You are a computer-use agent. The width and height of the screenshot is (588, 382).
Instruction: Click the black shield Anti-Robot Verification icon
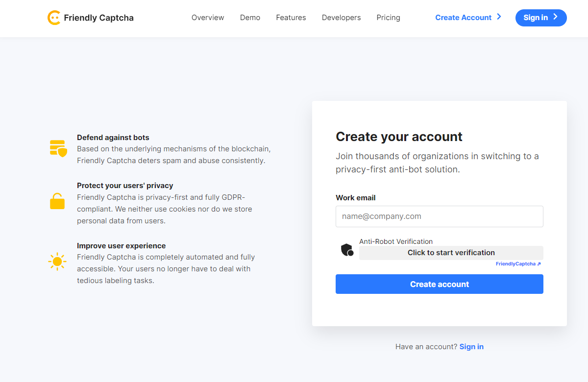coord(347,250)
